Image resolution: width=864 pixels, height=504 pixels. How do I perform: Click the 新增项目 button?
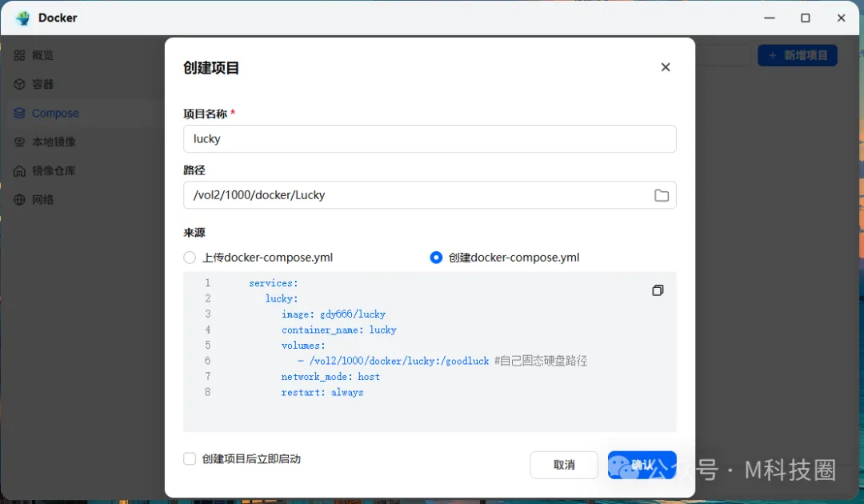point(797,54)
